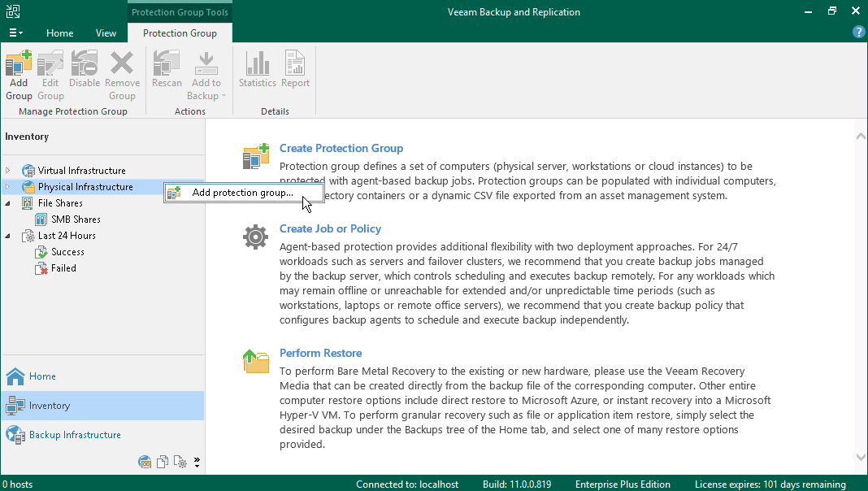Minimize the Veeam window

coord(809,11)
